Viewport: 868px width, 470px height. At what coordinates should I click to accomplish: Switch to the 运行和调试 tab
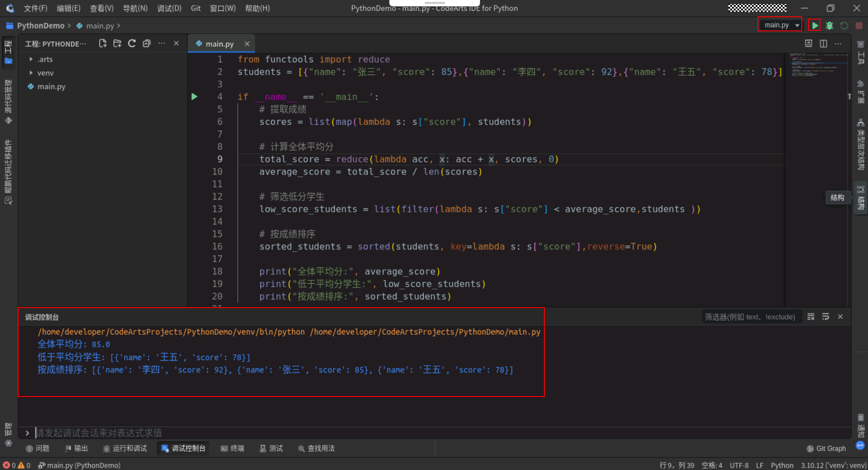[x=125, y=448]
